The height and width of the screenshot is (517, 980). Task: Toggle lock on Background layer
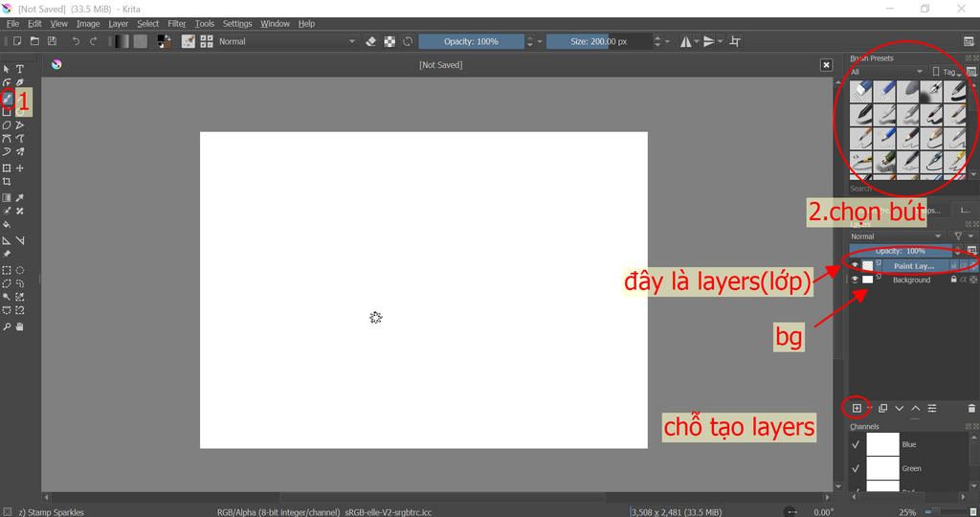click(x=954, y=280)
